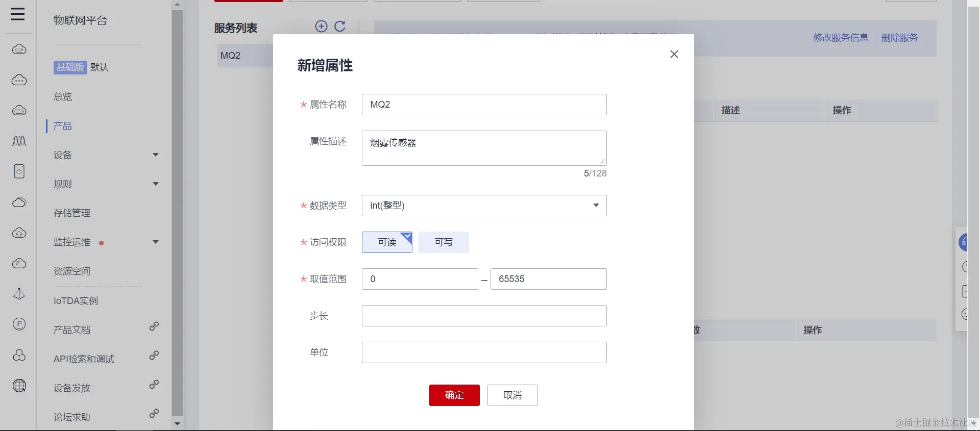Click the refresh icon beside 服务列表

(x=340, y=27)
